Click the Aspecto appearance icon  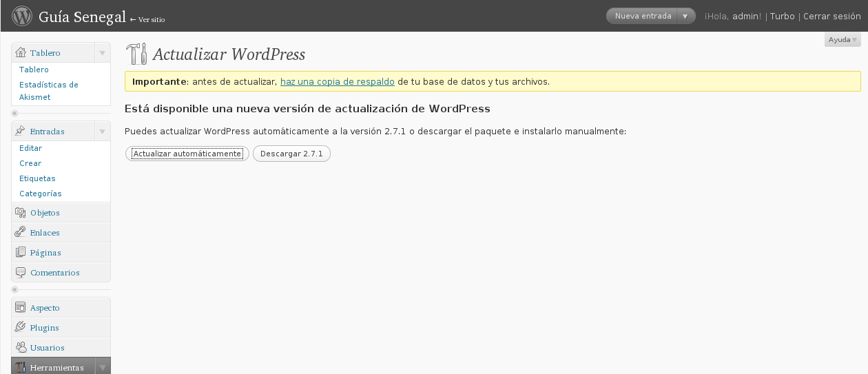tap(21, 308)
